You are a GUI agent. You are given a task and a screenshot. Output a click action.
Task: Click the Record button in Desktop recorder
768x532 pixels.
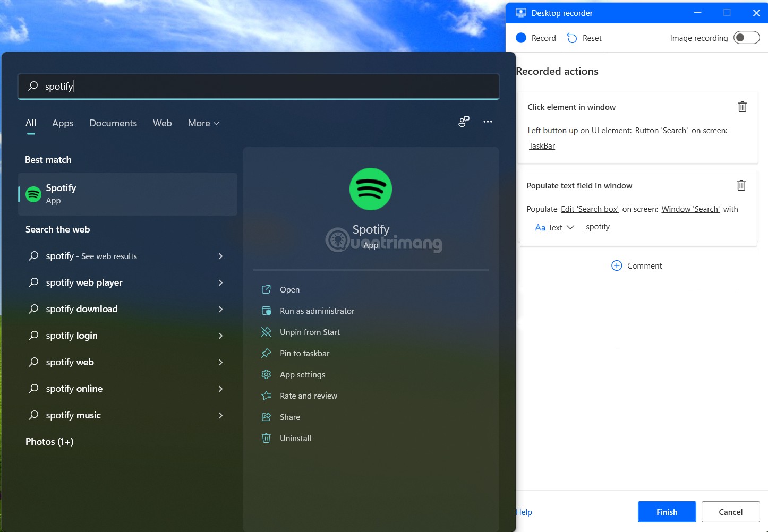535,38
